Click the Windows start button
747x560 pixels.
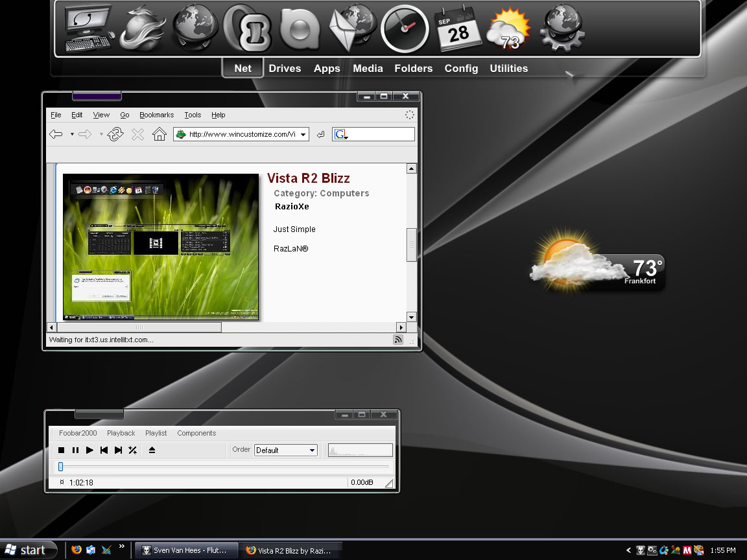[29, 550]
